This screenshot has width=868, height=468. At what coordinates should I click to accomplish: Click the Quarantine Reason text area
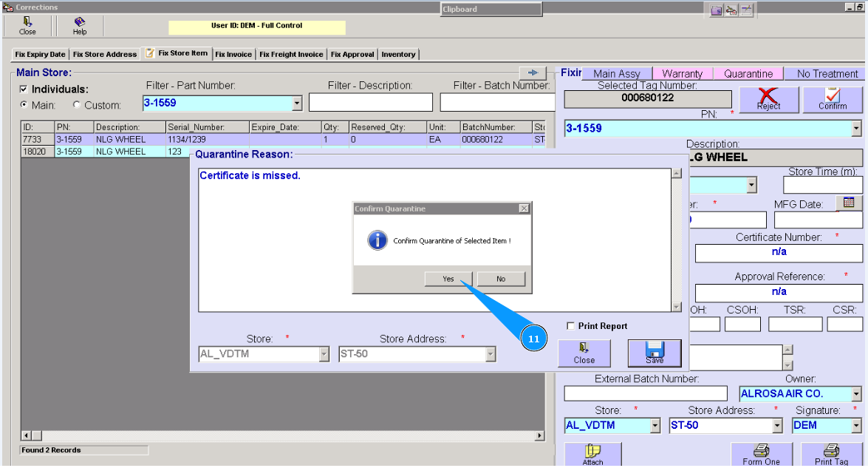point(434,240)
